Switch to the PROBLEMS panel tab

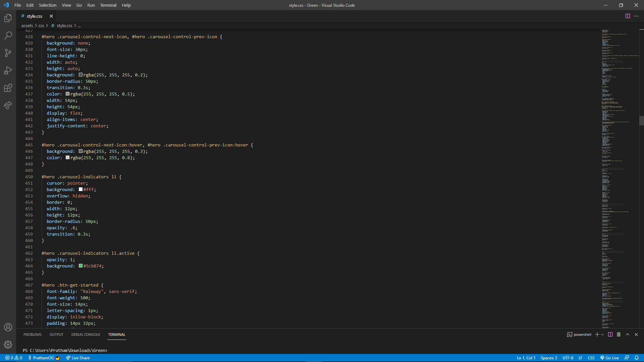[33, 335]
